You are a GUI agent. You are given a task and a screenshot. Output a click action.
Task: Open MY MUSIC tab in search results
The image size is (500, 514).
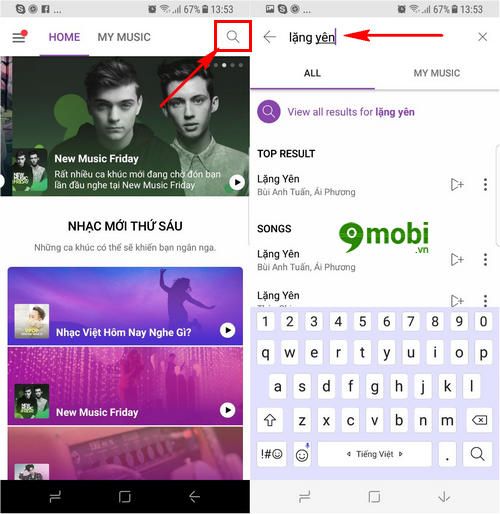pyautogui.click(x=437, y=73)
